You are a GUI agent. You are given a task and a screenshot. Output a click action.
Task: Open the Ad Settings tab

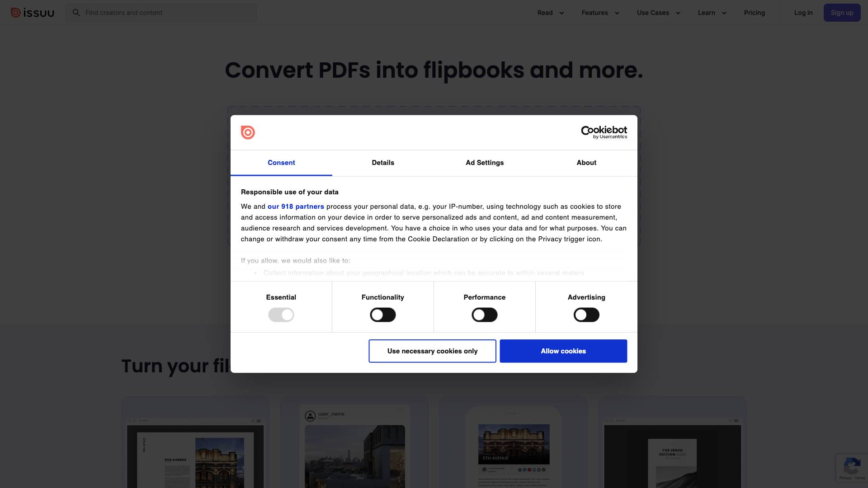tap(485, 163)
